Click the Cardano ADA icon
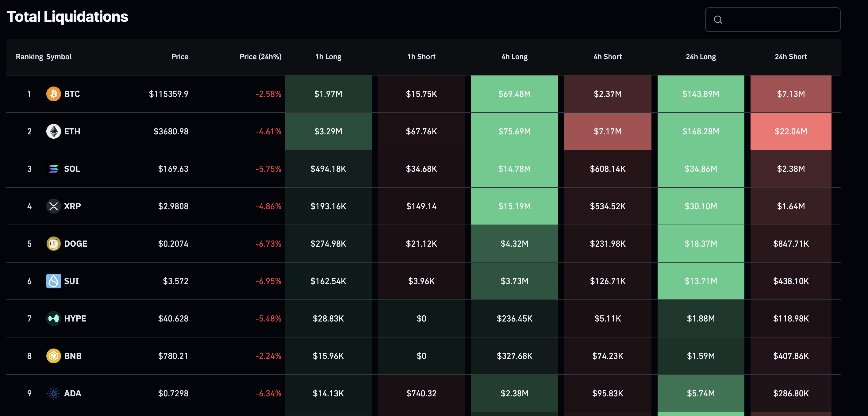This screenshot has height=416, width=868. 53,393
